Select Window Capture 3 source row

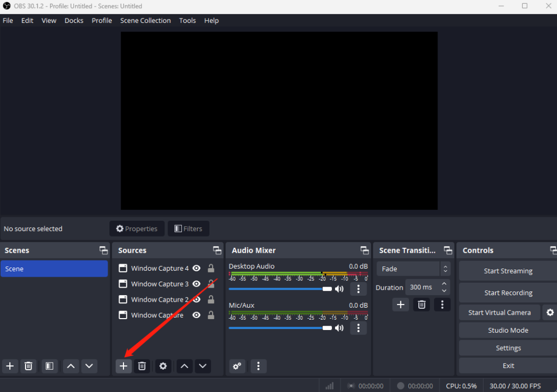[x=167, y=284]
